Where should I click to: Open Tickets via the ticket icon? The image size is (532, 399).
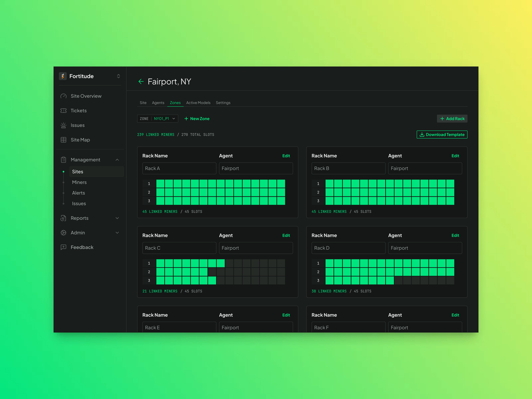[63, 111]
